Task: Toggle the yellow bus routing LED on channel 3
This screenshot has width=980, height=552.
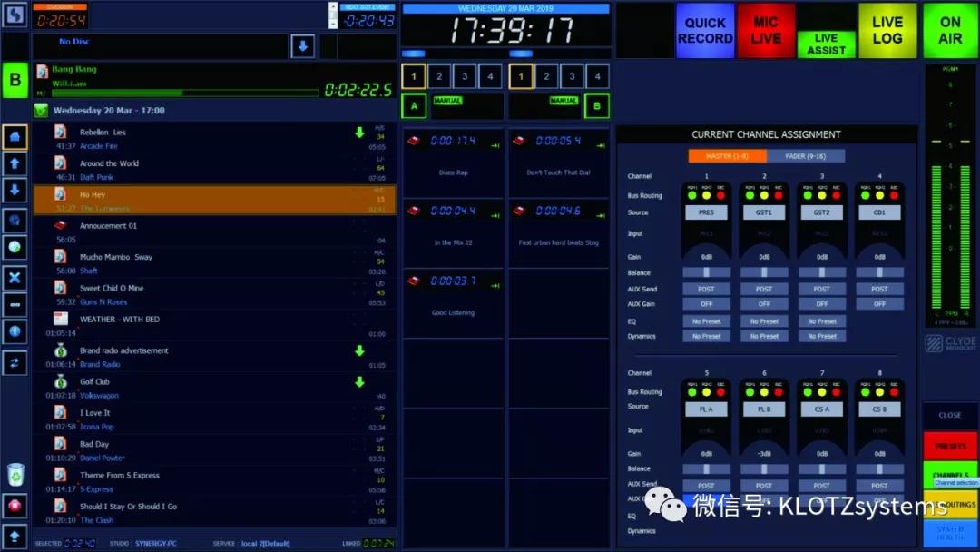Action: [822, 196]
